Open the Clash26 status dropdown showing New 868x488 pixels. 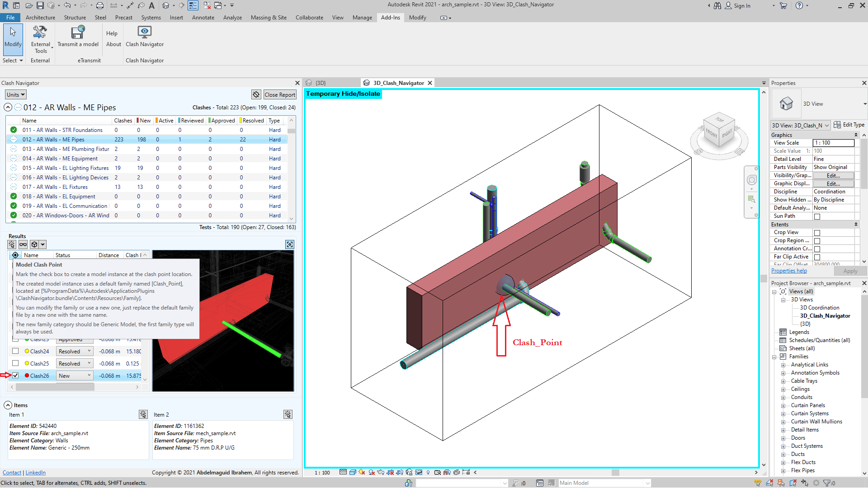click(75, 375)
